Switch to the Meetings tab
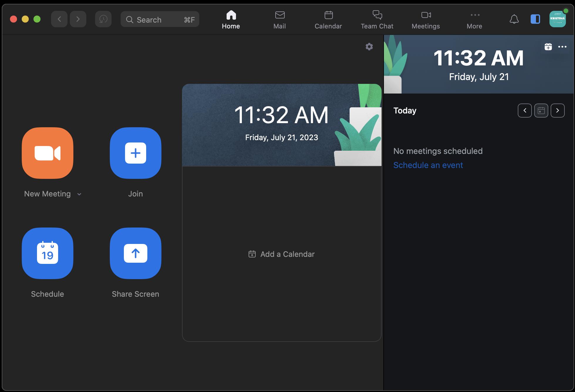 [x=426, y=20]
